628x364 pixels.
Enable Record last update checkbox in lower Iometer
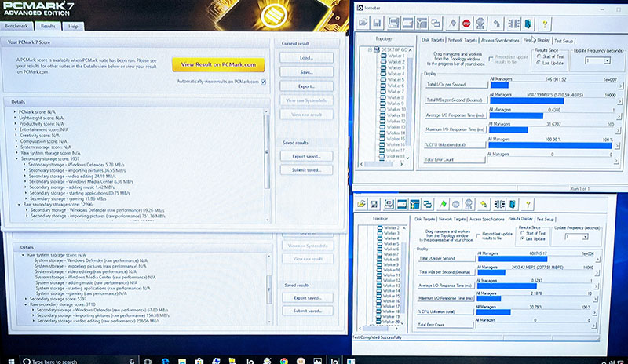tap(479, 235)
